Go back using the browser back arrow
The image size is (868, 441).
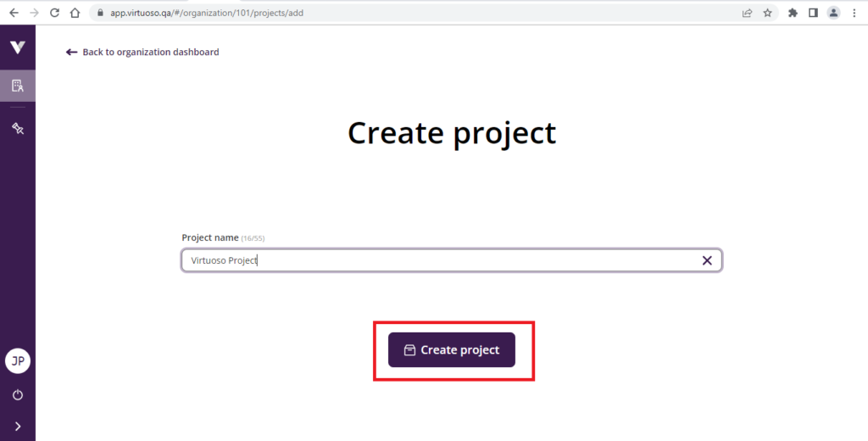14,13
